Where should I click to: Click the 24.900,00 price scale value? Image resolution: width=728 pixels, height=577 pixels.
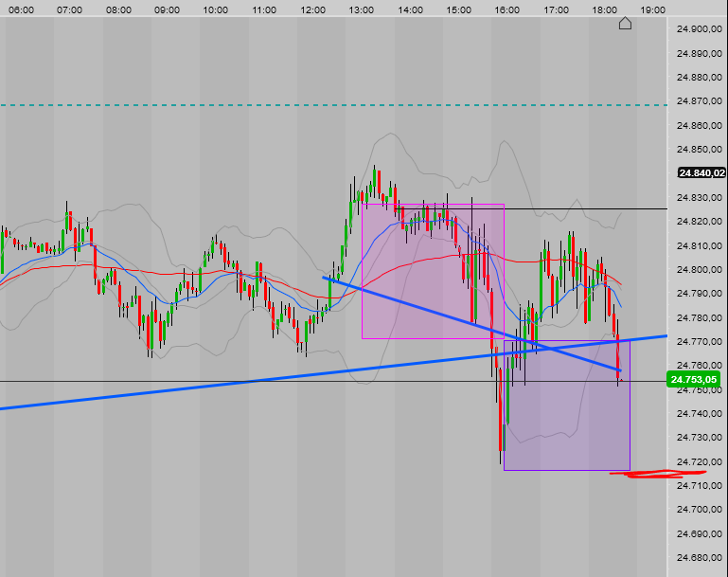pyautogui.click(x=700, y=29)
